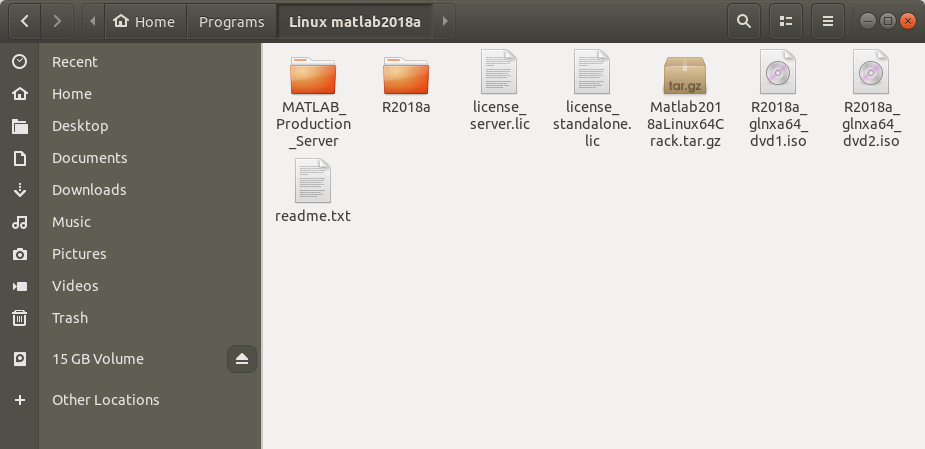925x449 pixels.
Task: Click the Pictures camera icon in sidebar
Action: (19, 254)
